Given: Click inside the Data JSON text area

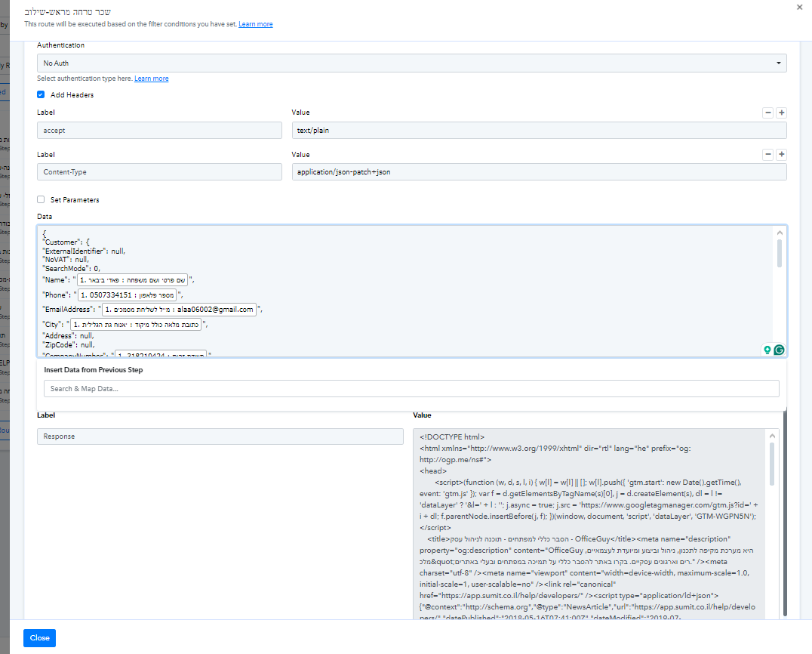Looking at the screenshot, I should (412, 292).
